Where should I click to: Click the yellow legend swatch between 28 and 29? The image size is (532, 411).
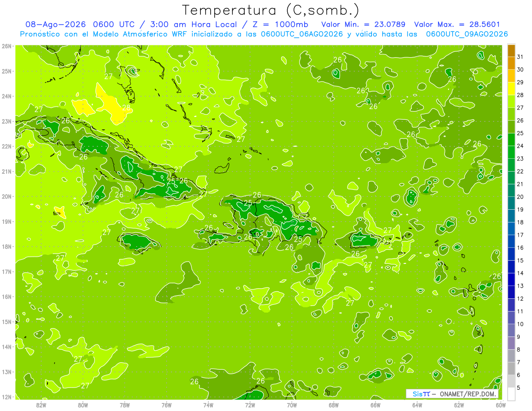pos(511,89)
